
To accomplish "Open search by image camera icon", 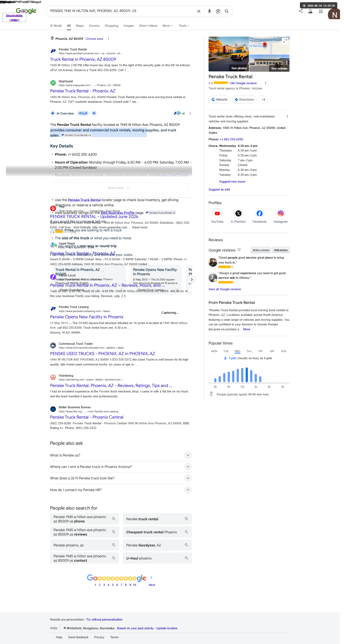I will coord(218,11).
